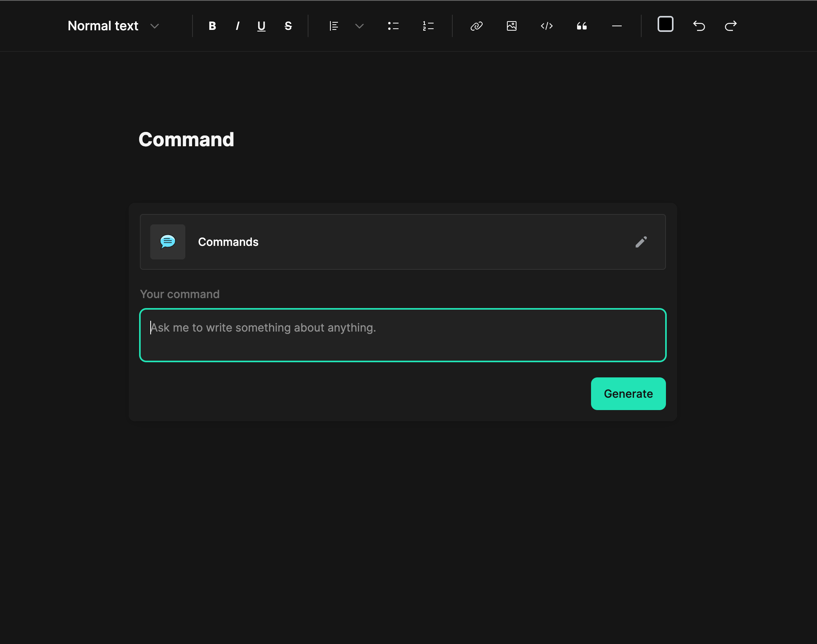Insert an image
This screenshot has height=644, width=817.
pyautogui.click(x=512, y=26)
